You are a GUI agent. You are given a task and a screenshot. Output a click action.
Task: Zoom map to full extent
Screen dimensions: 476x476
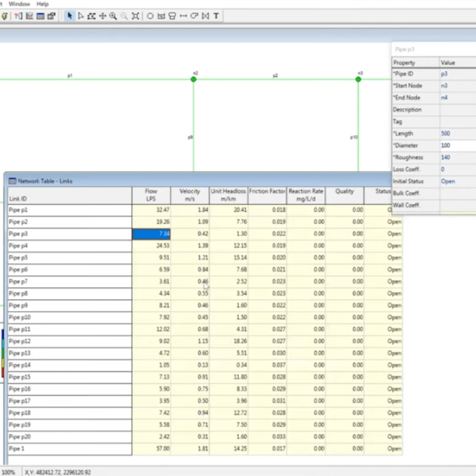135,16
